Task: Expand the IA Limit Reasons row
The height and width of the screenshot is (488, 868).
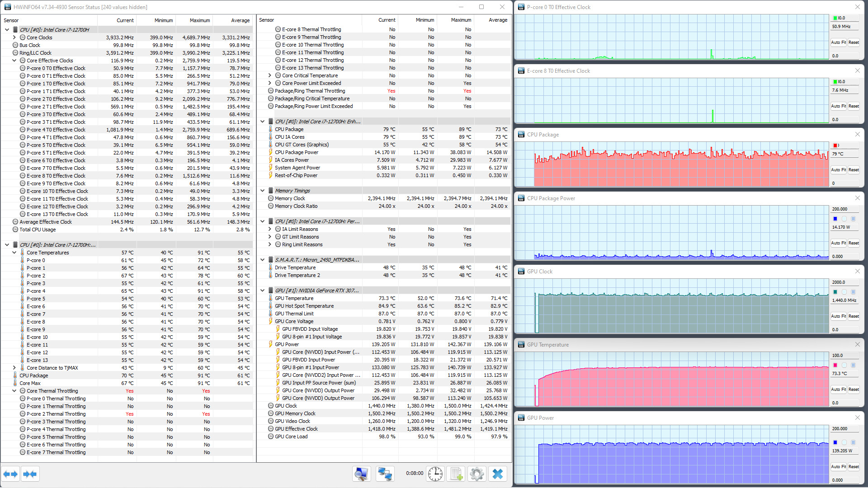Action: 270,229
